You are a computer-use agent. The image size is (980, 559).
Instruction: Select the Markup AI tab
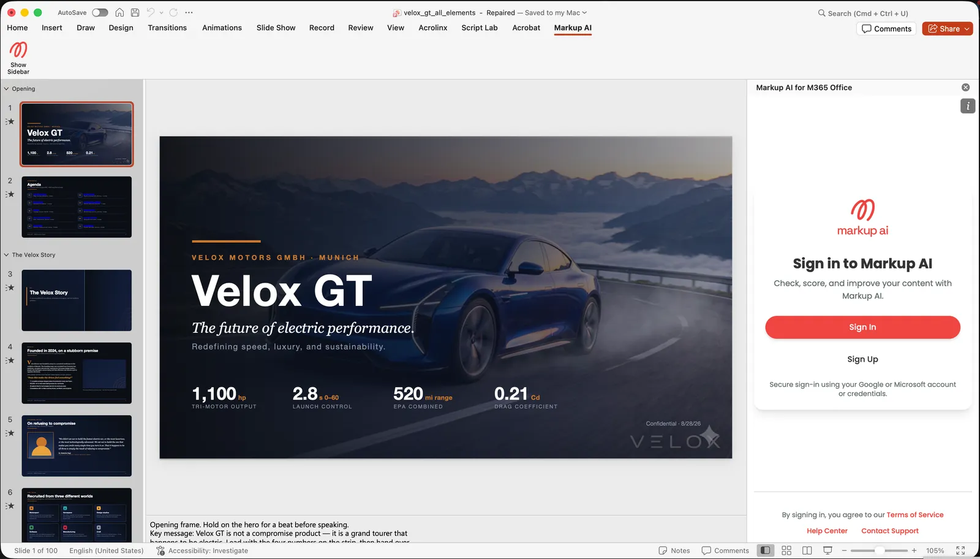point(573,28)
